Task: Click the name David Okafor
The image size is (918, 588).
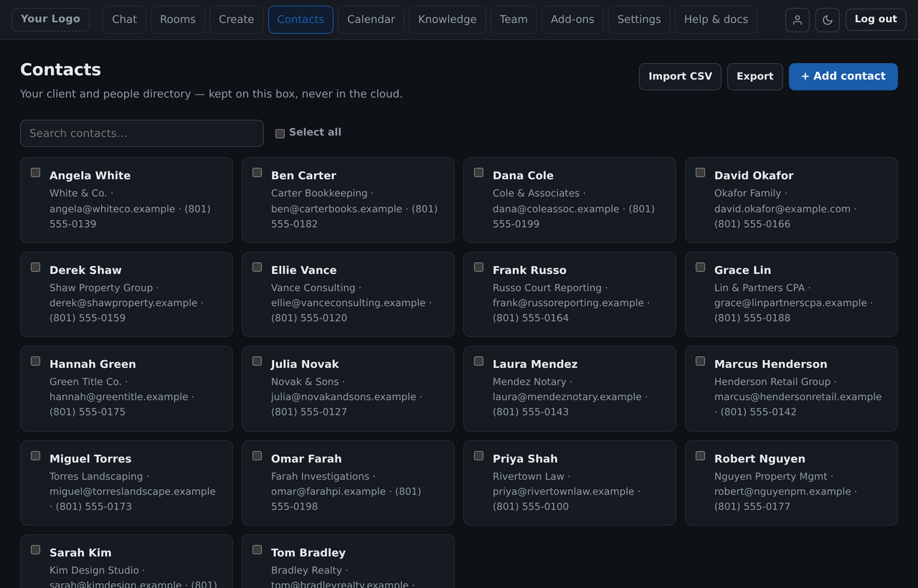Action: [754, 176]
